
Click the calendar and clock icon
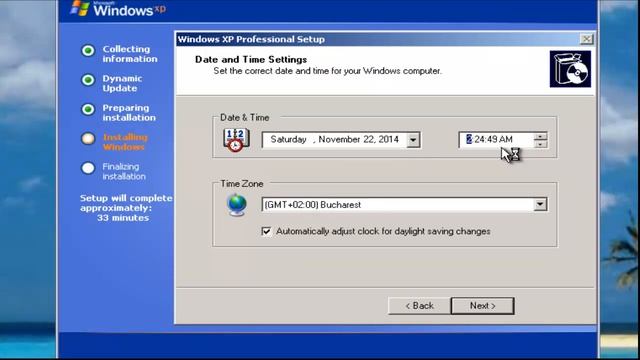(x=236, y=140)
